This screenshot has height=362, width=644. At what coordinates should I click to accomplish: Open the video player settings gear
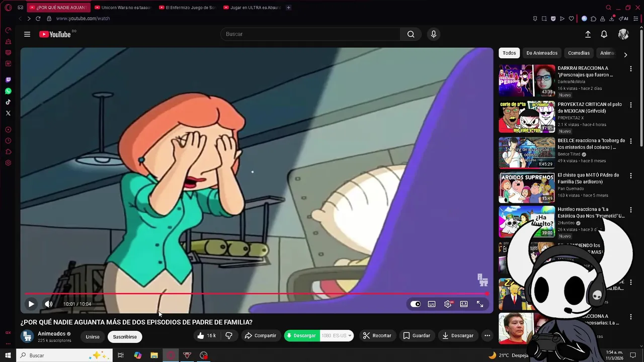pos(448,304)
